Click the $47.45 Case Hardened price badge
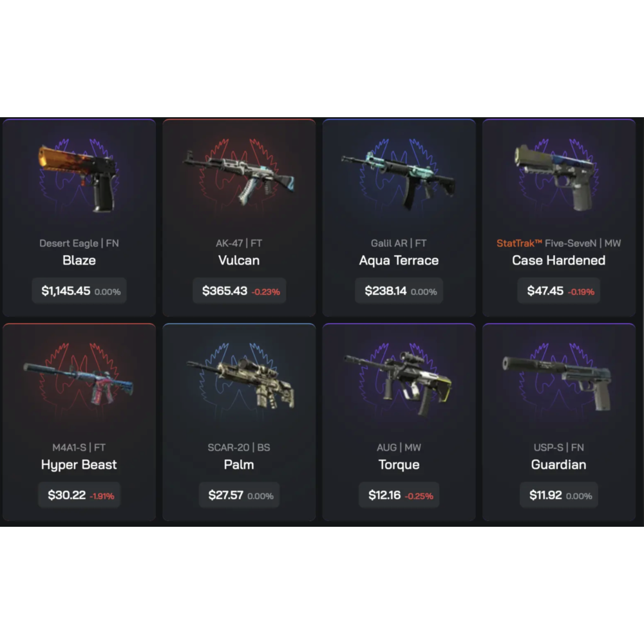 point(558,291)
